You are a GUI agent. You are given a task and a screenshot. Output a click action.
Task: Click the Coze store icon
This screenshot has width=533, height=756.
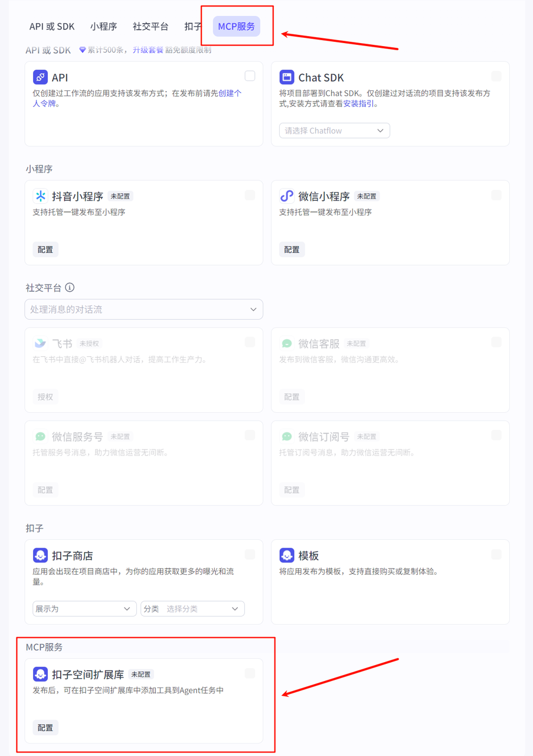point(40,555)
